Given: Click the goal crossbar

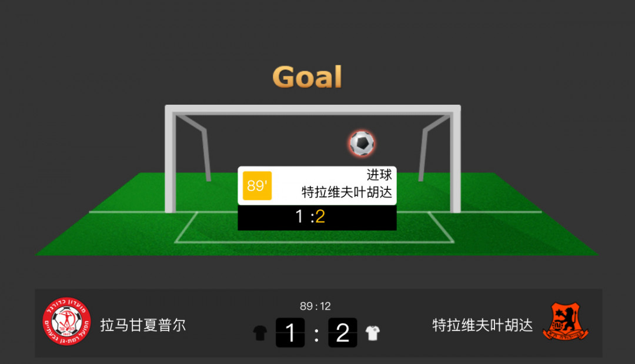Looking at the screenshot, I should pos(313,109).
